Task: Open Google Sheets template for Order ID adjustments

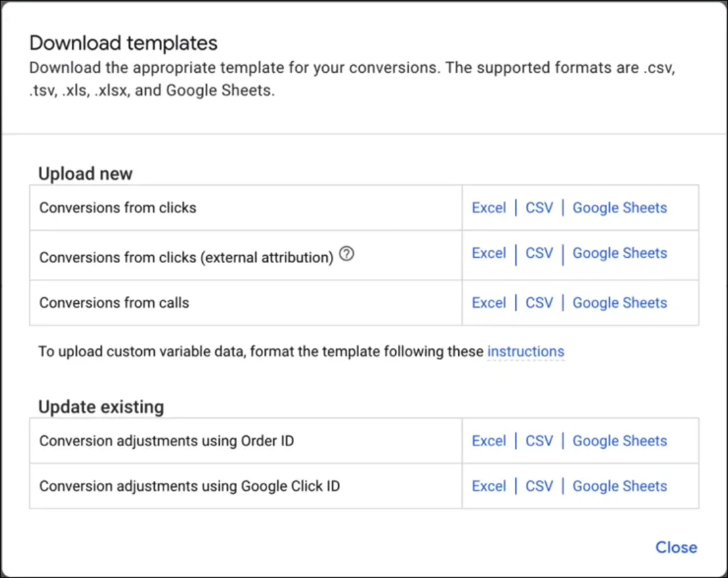Action: pyautogui.click(x=619, y=441)
